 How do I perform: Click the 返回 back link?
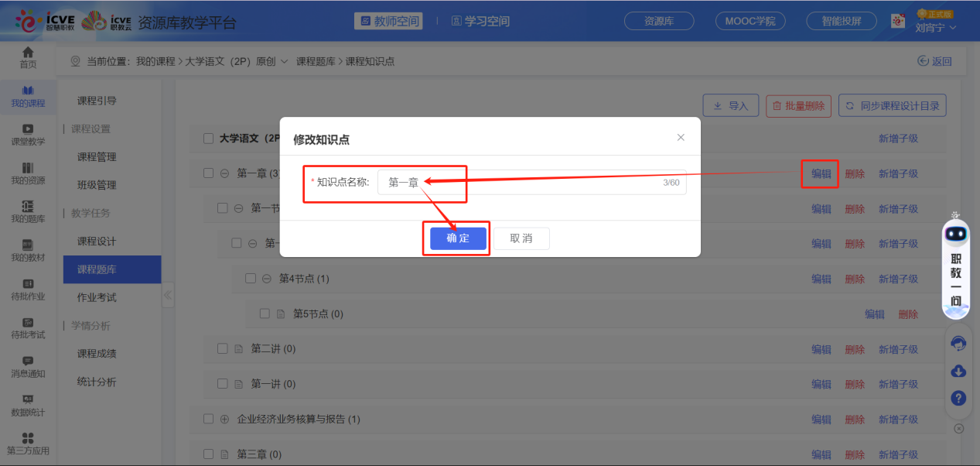[x=934, y=60]
